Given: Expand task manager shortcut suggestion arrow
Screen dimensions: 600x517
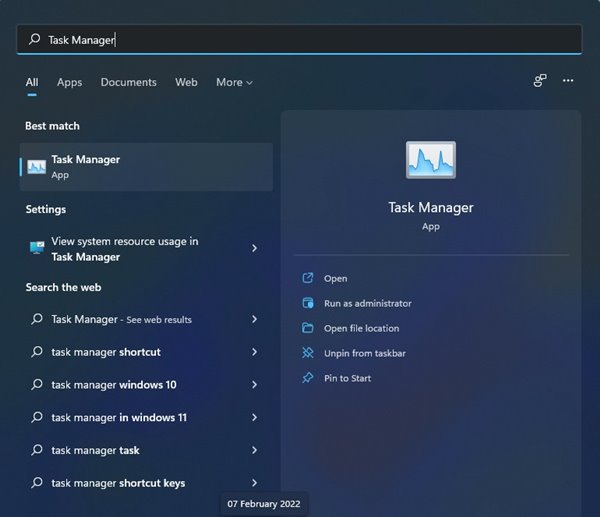Looking at the screenshot, I should click(x=254, y=352).
